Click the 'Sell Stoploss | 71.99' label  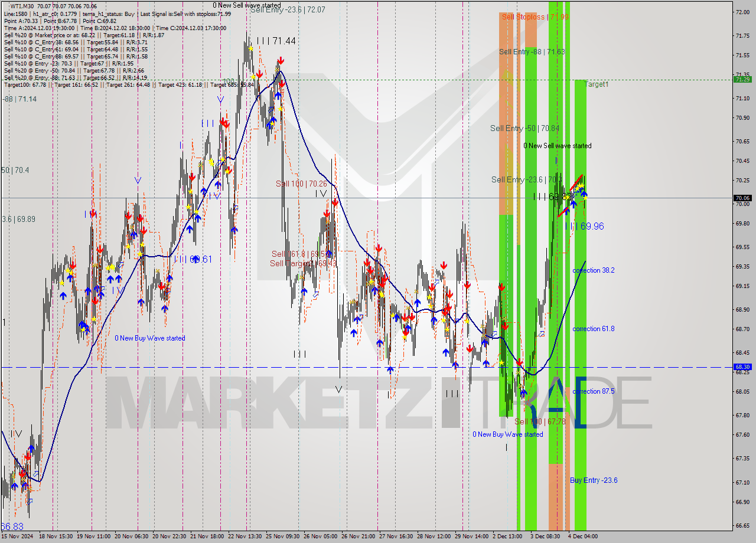click(x=535, y=17)
